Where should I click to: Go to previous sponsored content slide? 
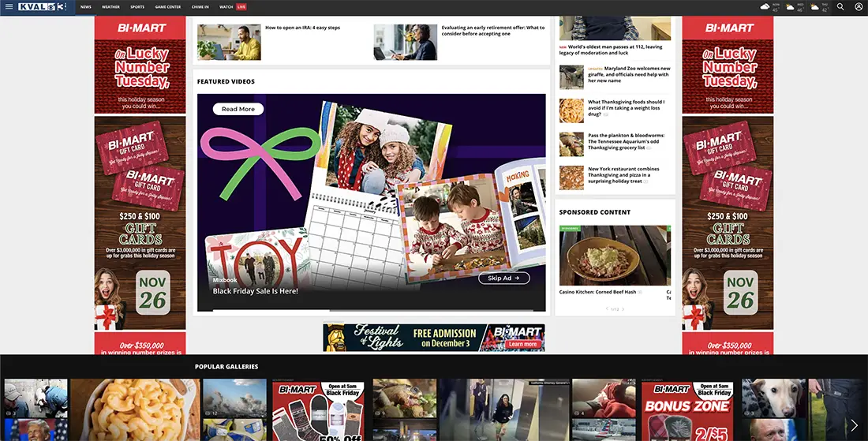pos(607,309)
